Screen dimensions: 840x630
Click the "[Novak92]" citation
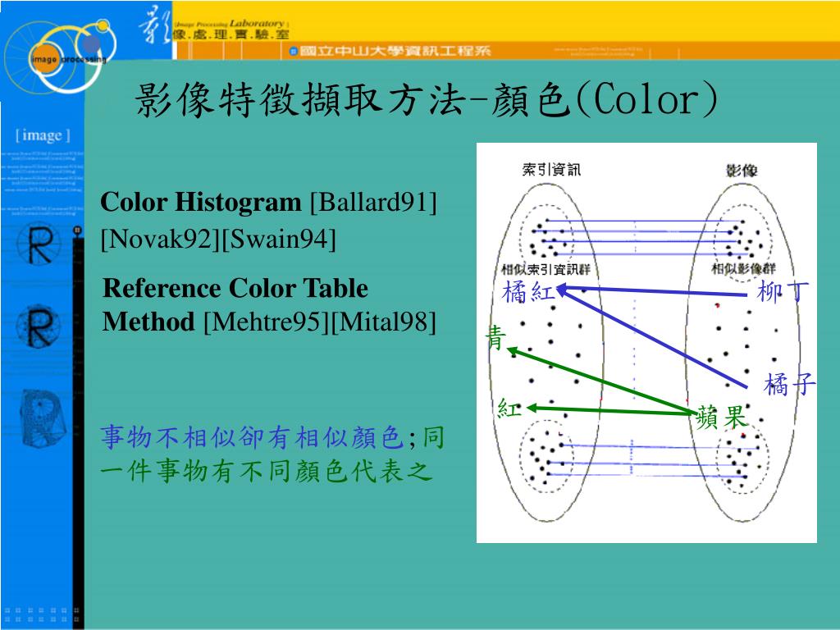click(x=160, y=239)
